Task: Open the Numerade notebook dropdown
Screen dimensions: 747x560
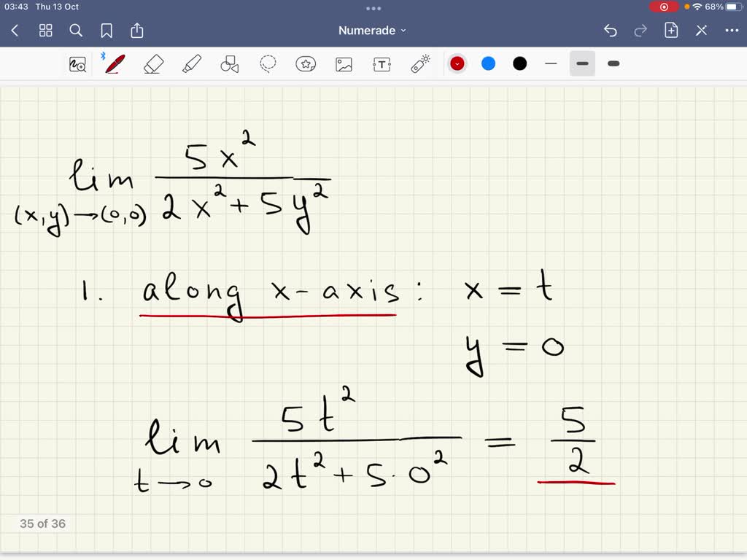Action: [x=373, y=30]
